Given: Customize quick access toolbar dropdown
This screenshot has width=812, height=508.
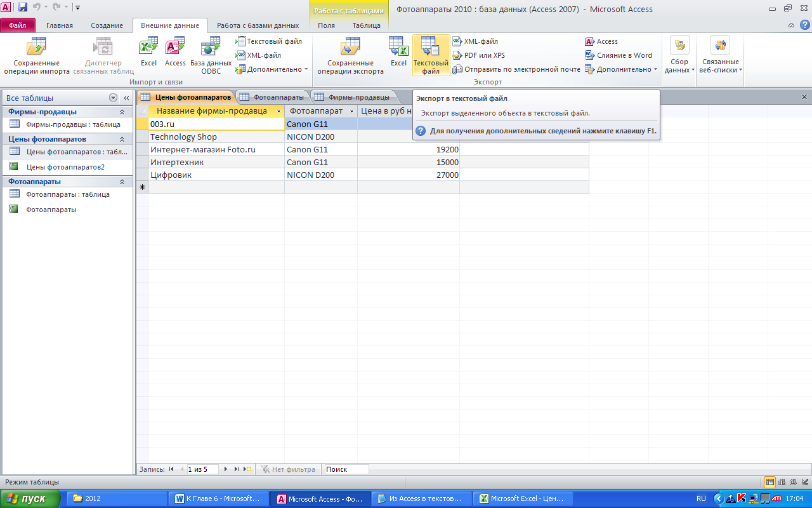Looking at the screenshot, I should (77, 8).
